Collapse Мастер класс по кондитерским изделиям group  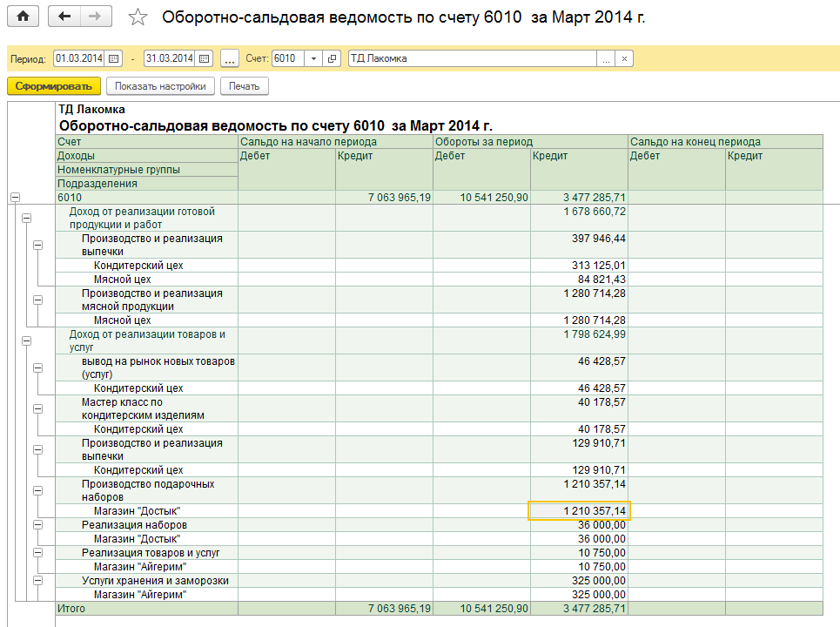[x=38, y=409]
